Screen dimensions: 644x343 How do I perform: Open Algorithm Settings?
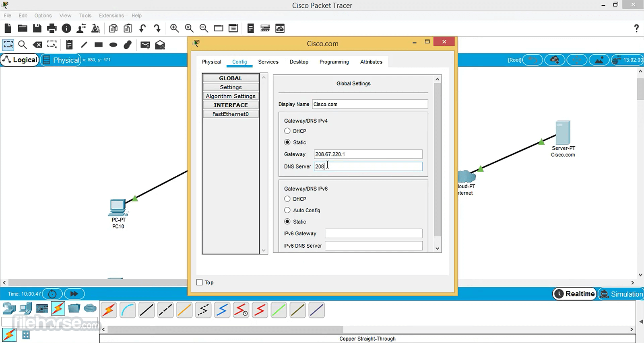pyautogui.click(x=231, y=96)
